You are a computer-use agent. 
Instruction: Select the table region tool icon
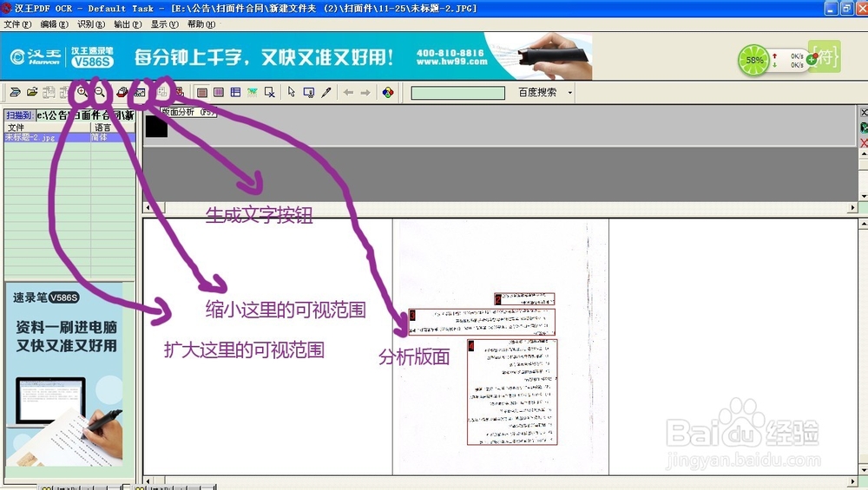click(x=235, y=92)
